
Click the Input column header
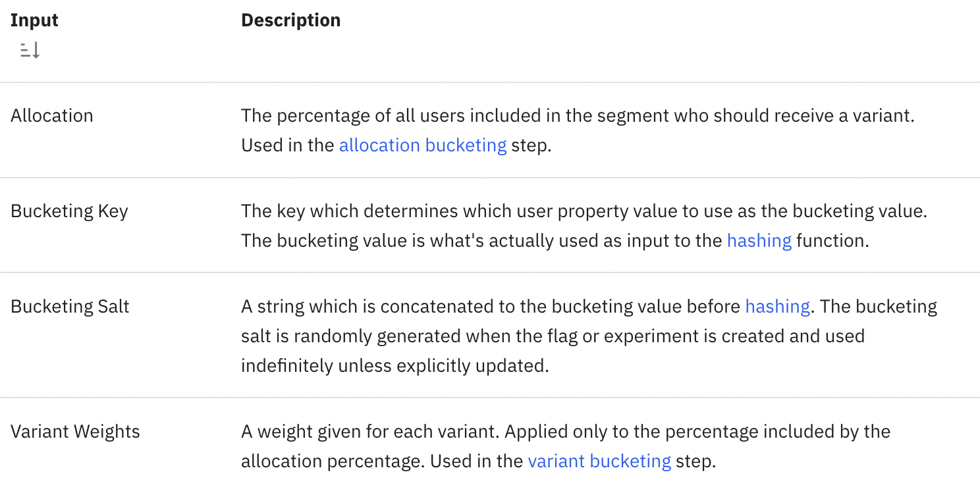point(34,20)
